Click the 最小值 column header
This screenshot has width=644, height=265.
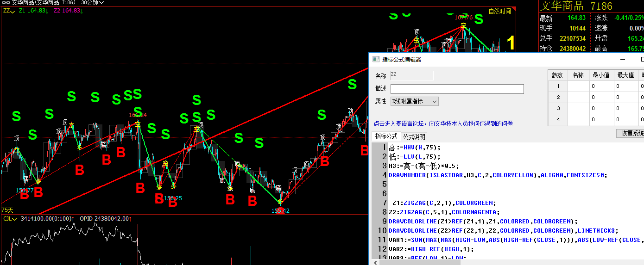pos(601,75)
